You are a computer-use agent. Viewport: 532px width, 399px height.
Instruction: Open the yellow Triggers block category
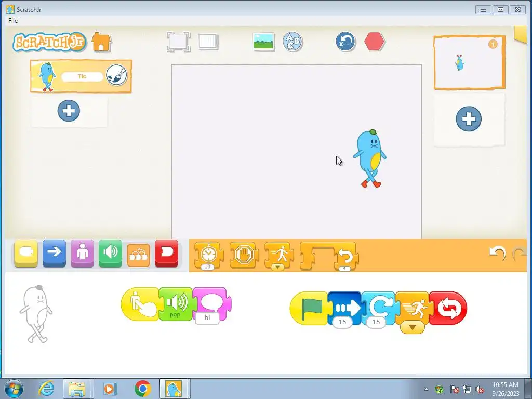26,254
